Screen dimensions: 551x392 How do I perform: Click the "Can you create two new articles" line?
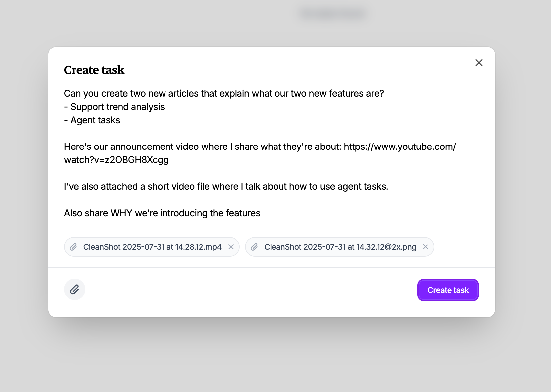click(x=224, y=93)
